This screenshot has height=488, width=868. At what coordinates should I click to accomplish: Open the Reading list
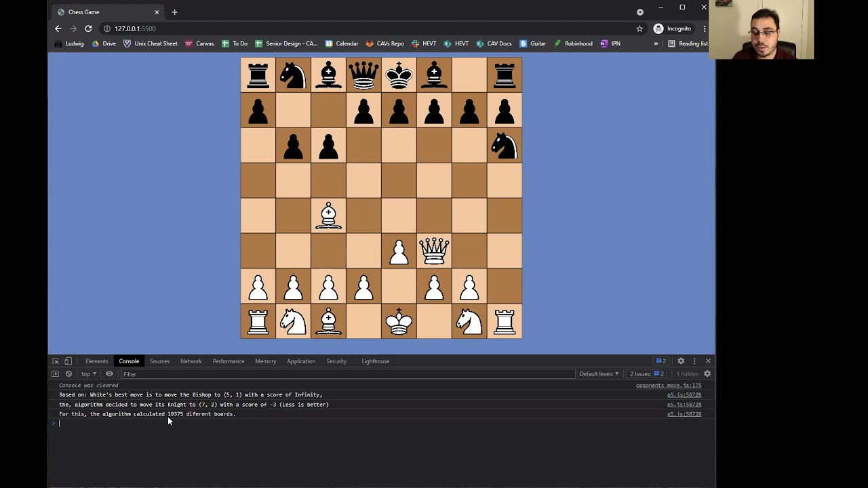(688, 43)
